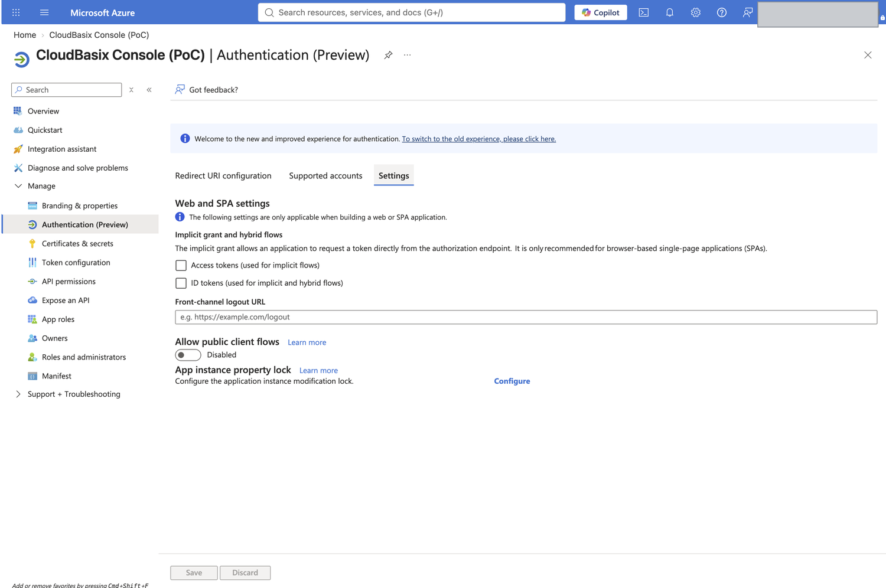Check ID tokens for implicit and hybrid flows
This screenshot has width=886, height=588.
[181, 283]
